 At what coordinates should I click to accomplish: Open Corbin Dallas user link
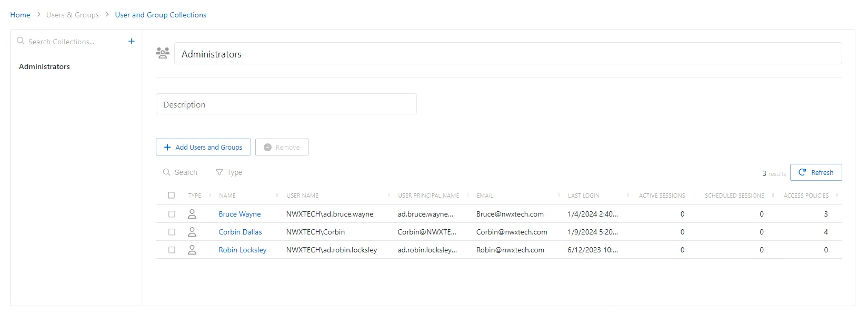(240, 232)
